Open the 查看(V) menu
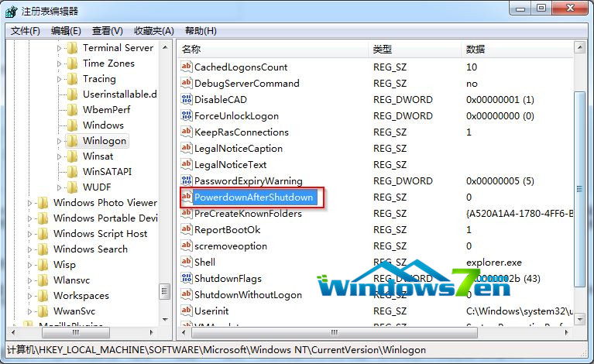Viewport: 594px width, 364px height. tap(108, 31)
